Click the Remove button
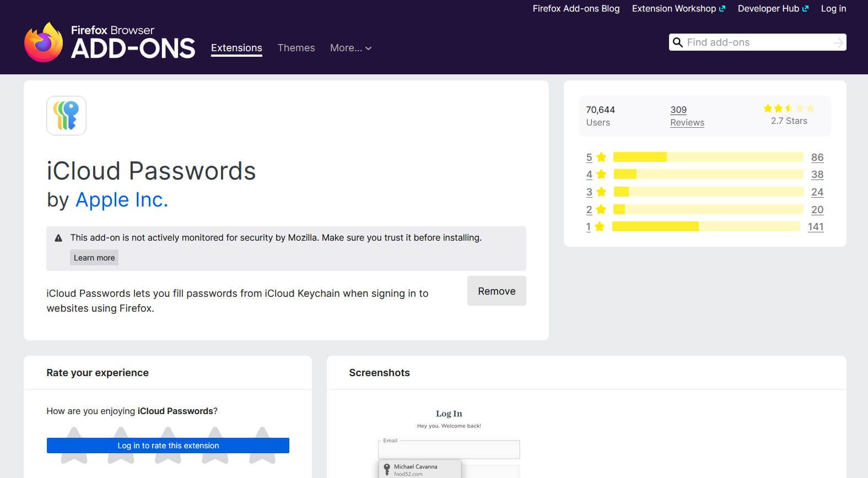 tap(497, 291)
